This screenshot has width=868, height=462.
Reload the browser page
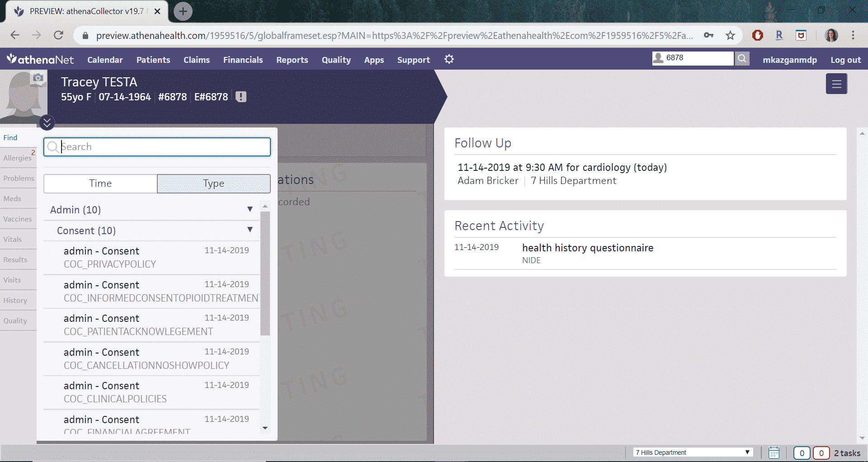point(58,35)
